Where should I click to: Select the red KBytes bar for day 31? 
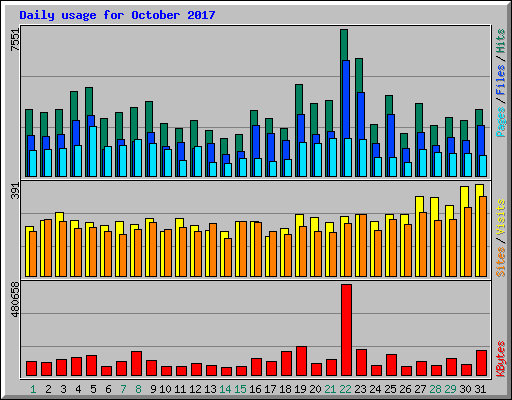coord(481,363)
